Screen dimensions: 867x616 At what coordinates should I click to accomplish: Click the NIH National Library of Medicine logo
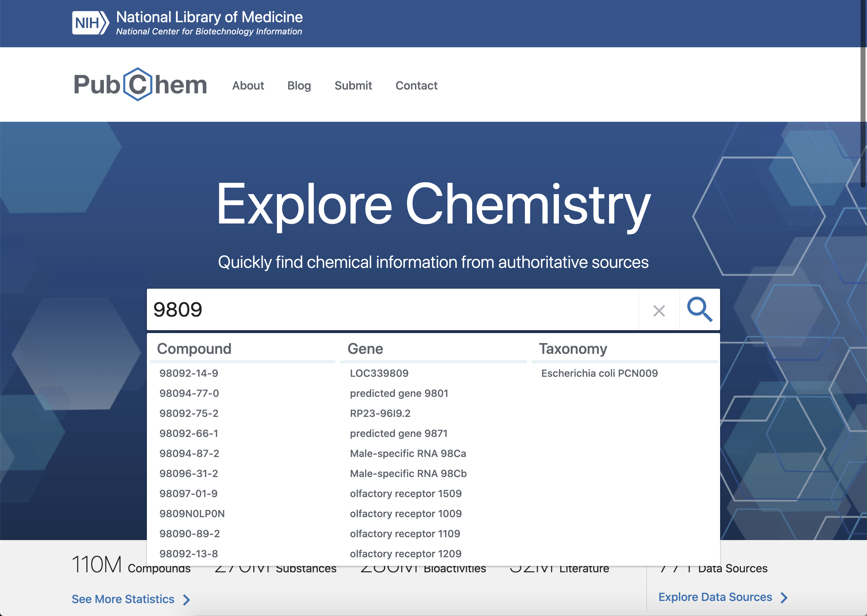(187, 22)
